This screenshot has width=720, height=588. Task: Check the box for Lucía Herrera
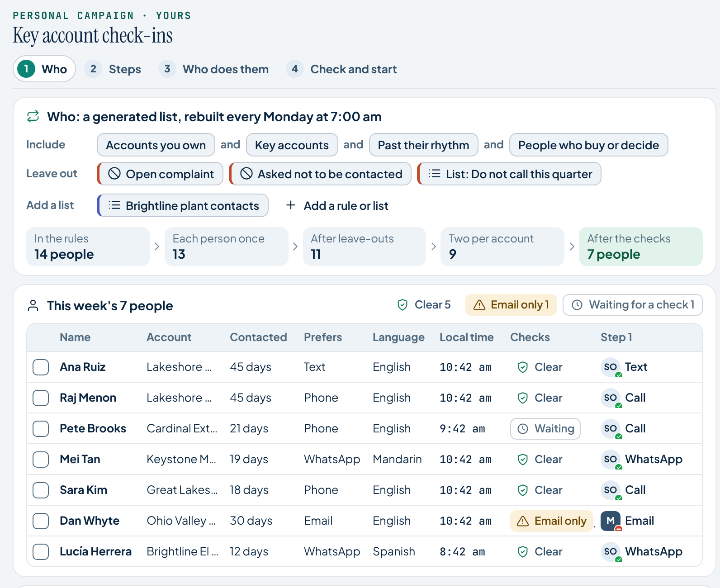pyautogui.click(x=41, y=552)
